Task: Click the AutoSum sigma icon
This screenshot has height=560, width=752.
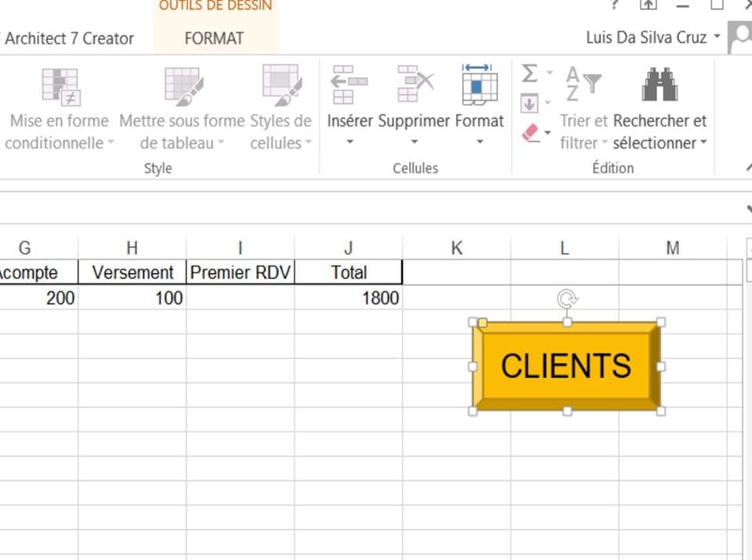Action: coord(530,74)
